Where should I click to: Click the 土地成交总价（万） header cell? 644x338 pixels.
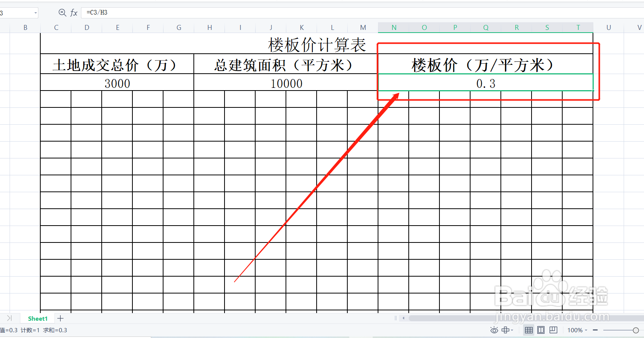click(x=117, y=64)
